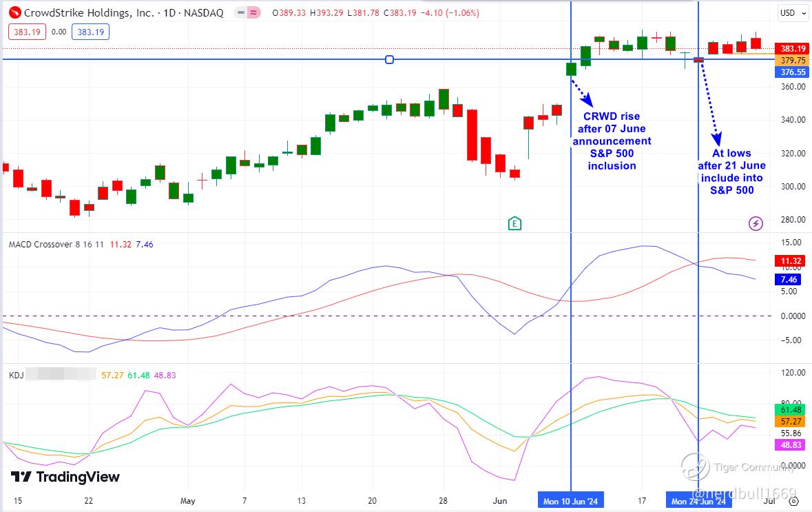
Task: Click the green 61.48 KDJ axis label
Action: click(790, 410)
